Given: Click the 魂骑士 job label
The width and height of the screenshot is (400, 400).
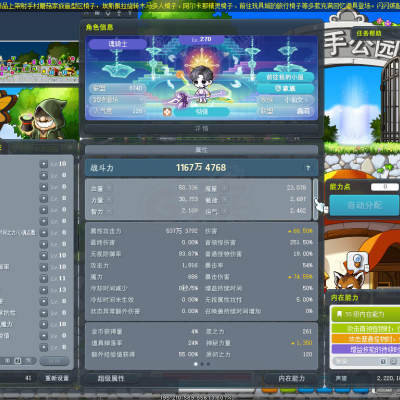Looking at the screenshot, I should pos(117,44).
